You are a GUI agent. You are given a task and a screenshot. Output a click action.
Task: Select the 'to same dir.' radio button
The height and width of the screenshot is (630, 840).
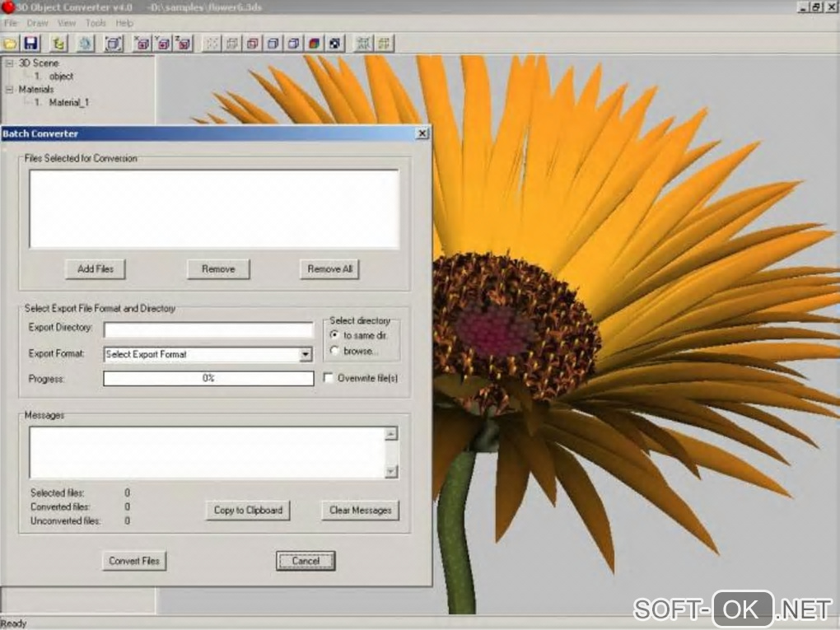[x=334, y=335]
